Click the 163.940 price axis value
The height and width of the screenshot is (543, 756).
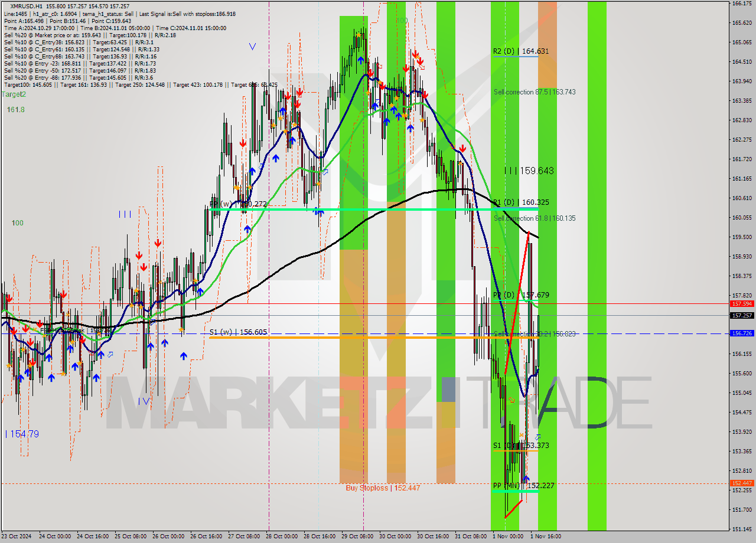742,81
